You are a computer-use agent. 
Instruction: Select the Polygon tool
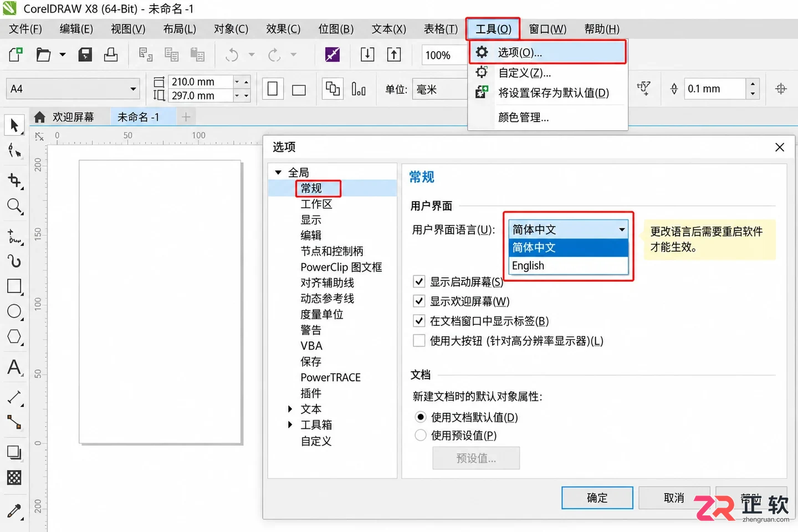[x=14, y=337]
